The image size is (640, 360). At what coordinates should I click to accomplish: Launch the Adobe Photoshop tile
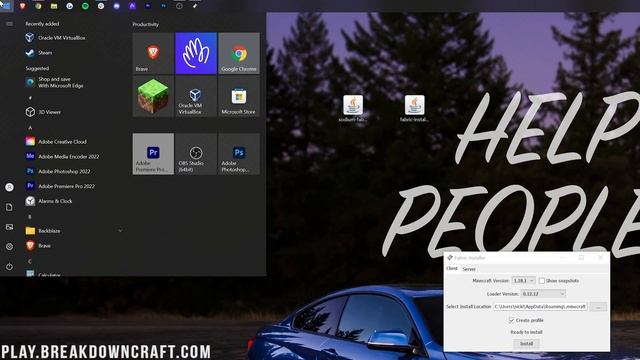[239, 154]
